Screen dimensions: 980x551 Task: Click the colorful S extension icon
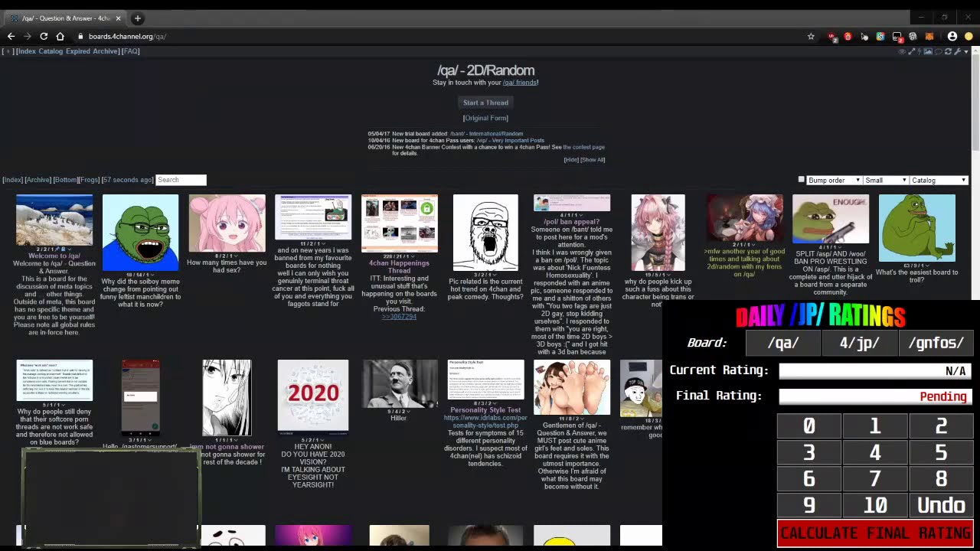(x=880, y=36)
